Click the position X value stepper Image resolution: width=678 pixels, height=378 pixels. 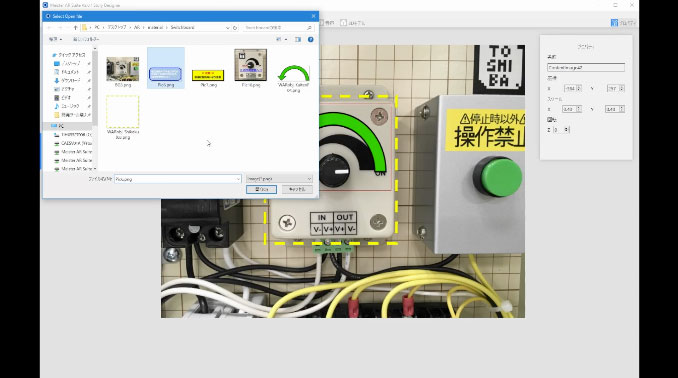(x=573, y=88)
